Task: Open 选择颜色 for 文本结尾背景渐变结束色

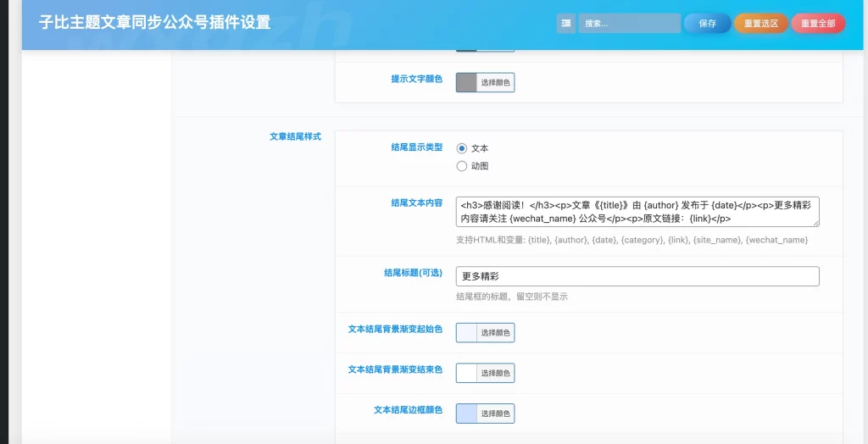Action: (x=496, y=373)
